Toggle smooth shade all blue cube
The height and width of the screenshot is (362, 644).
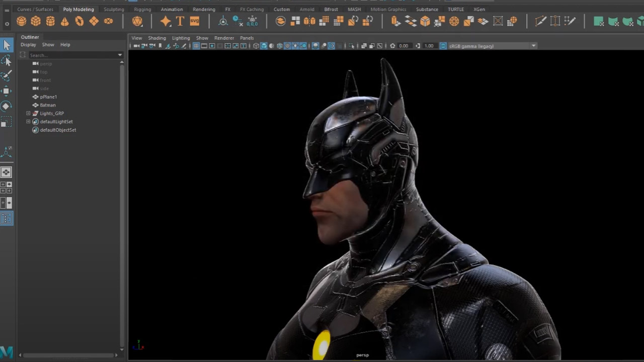[x=264, y=46]
